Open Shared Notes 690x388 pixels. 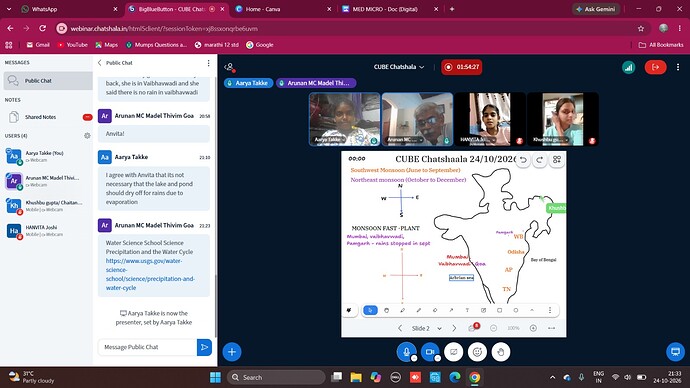pyautogui.click(x=48, y=117)
